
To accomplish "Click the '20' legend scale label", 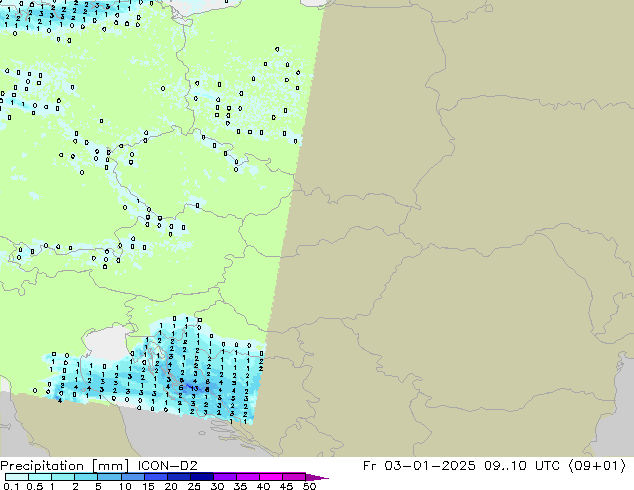I will (x=171, y=486).
